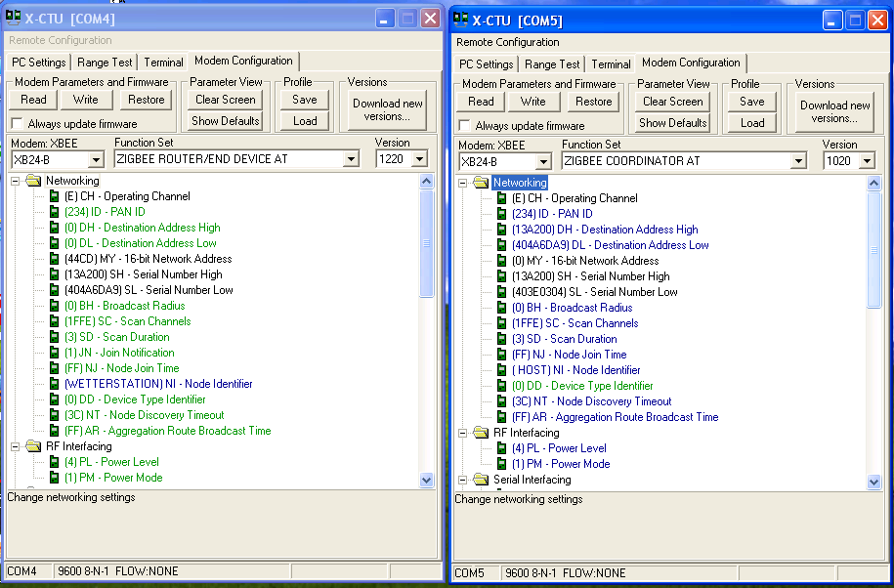Click the scrollbar thumb in COM5 parameter tree
The height and width of the screenshot is (588, 894).
click(x=874, y=250)
